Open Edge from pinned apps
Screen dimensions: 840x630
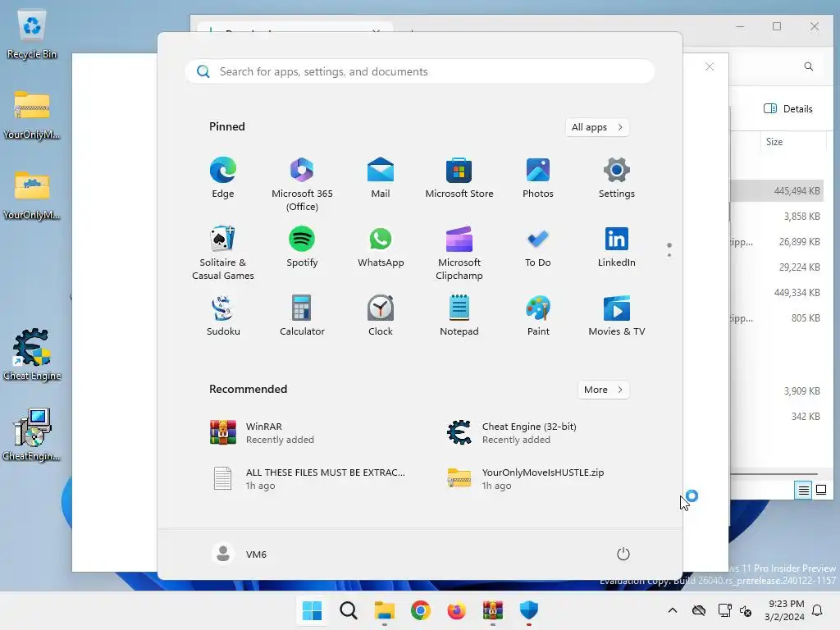click(x=223, y=178)
